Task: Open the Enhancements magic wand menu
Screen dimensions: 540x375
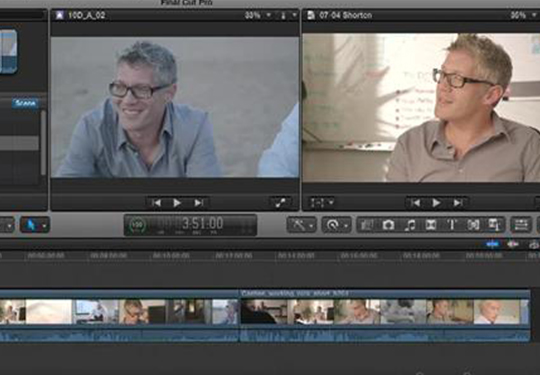Action: [301, 225]
